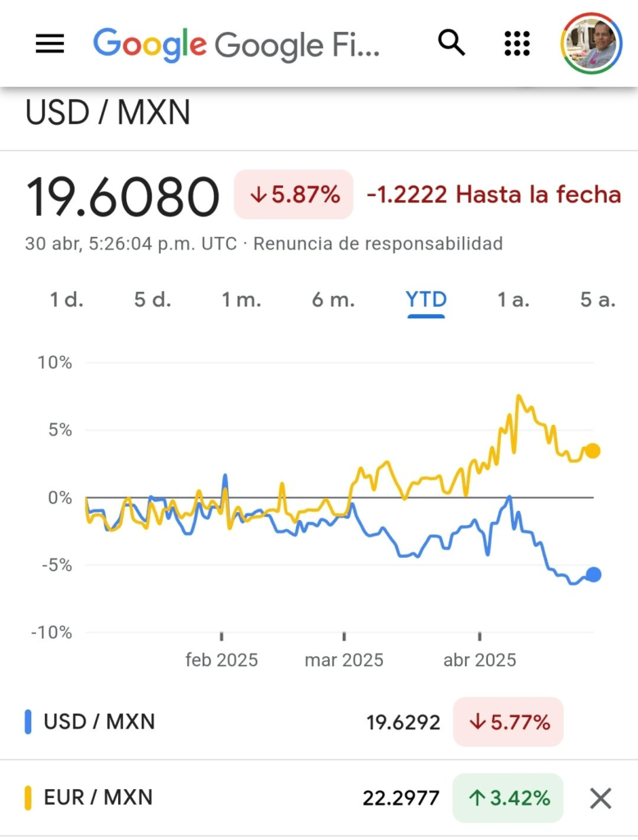The image size is (638, 840).
Task: Click the search magnifier icon
Action: click(451, 43)
